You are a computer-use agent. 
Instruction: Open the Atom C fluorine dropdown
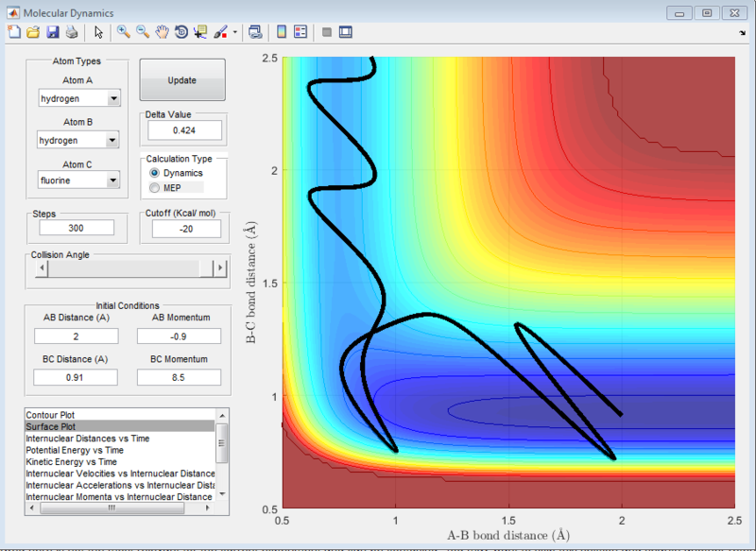pos(113,180)
